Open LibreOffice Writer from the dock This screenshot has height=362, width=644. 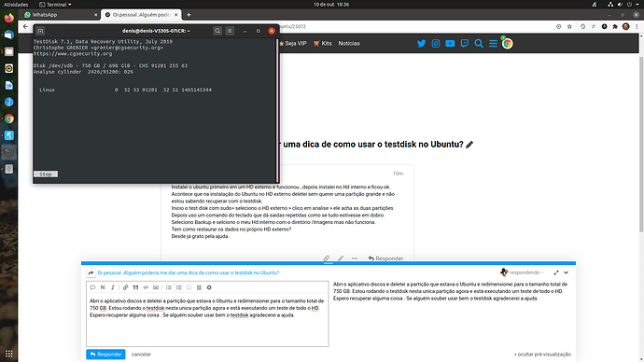click(8, 86)
